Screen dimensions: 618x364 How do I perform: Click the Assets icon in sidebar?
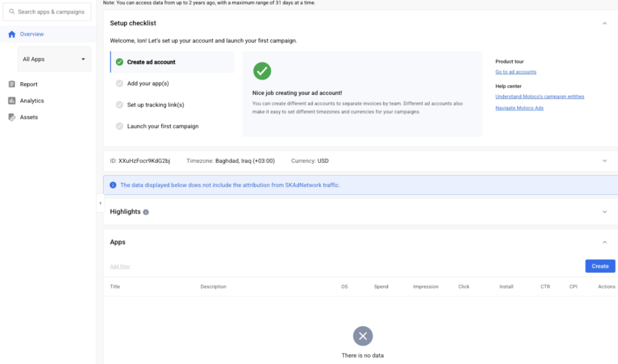click(11, 117)
